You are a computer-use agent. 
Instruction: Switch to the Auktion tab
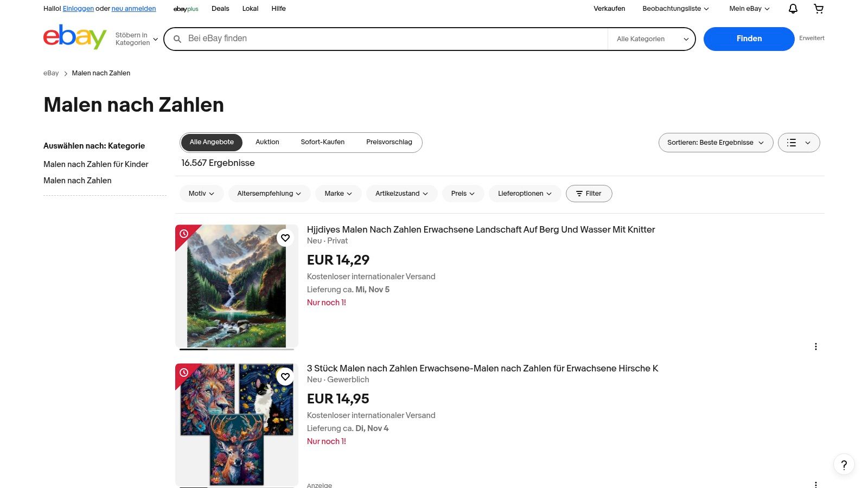point(267,142)
